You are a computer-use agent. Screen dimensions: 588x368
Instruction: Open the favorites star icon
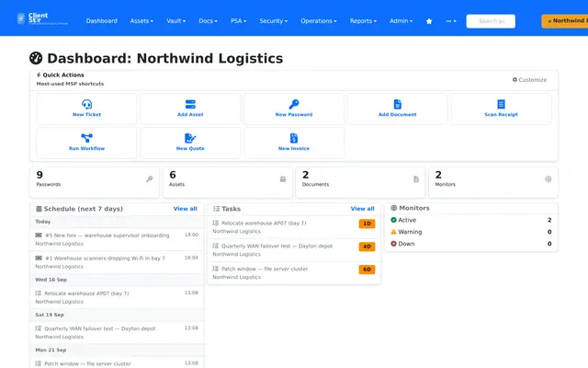(x=429, y=21)
